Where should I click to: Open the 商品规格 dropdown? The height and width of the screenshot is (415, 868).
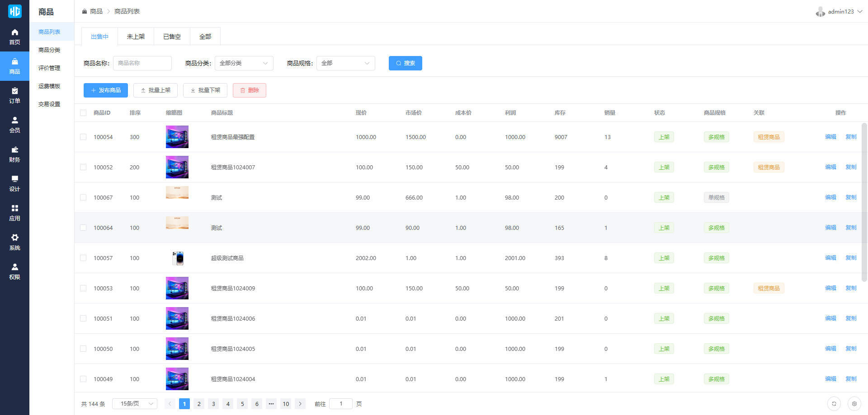pos(345,63)
